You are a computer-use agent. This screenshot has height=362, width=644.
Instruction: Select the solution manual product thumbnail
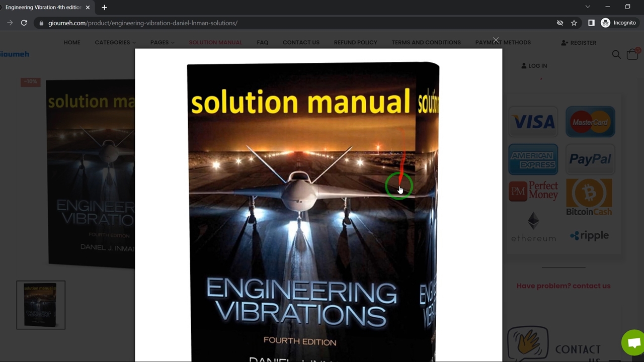[41, 305]
